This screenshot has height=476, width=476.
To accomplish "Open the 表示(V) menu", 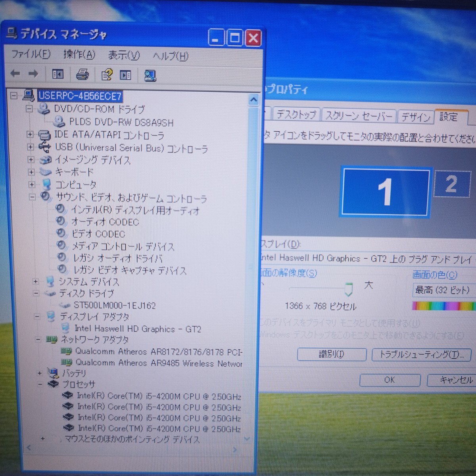I will [x=124, y=55].
